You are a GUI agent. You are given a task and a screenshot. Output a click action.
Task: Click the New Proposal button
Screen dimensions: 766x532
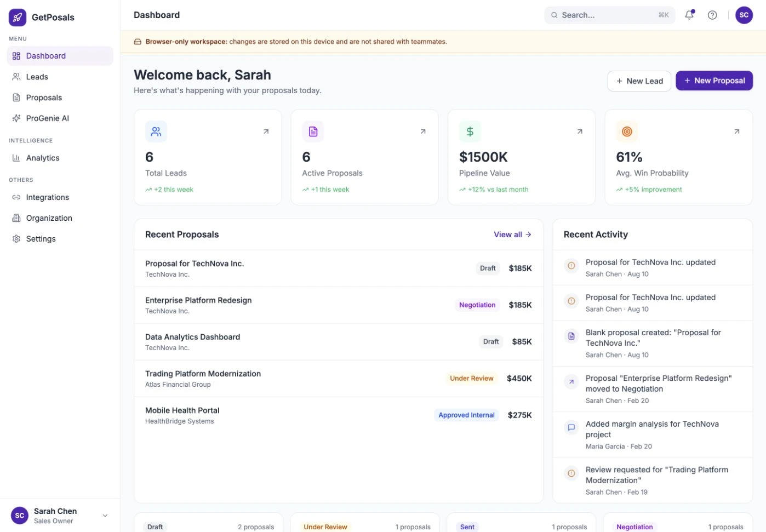pos(714,81)
